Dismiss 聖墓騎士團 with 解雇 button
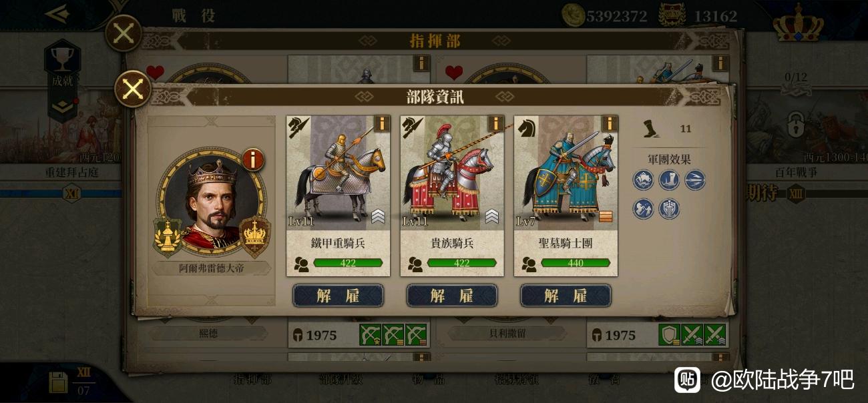This screenshot has width=868, height=403. click(566, 296)
